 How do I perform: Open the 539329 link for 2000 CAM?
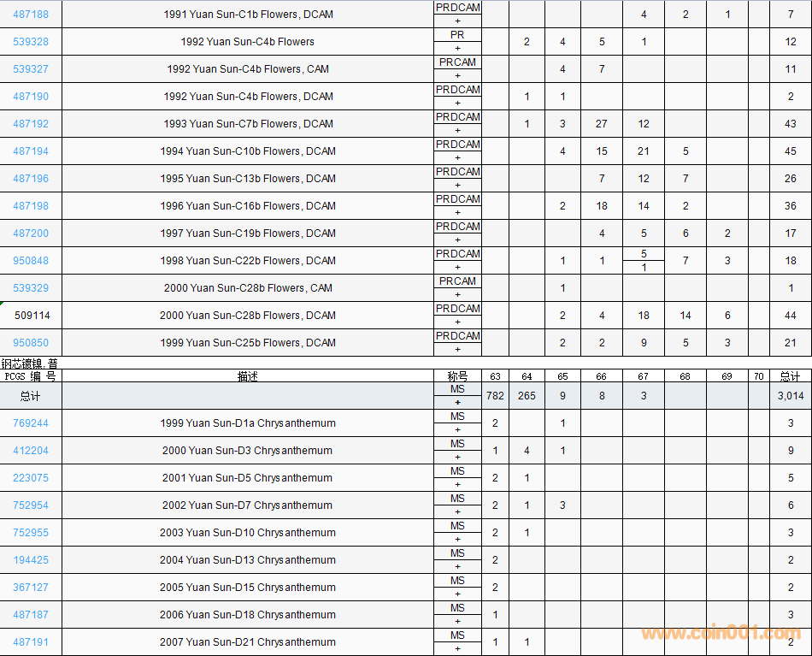31,288
